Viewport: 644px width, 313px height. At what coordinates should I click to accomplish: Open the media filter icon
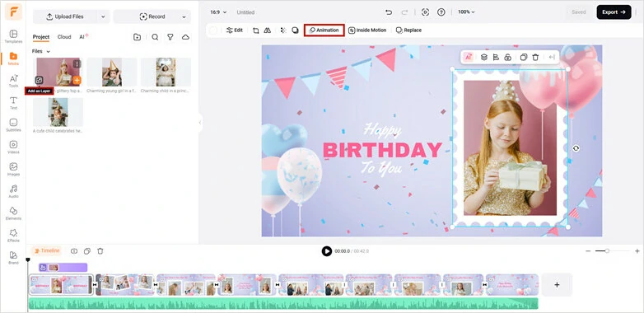(x=170, y=37)
